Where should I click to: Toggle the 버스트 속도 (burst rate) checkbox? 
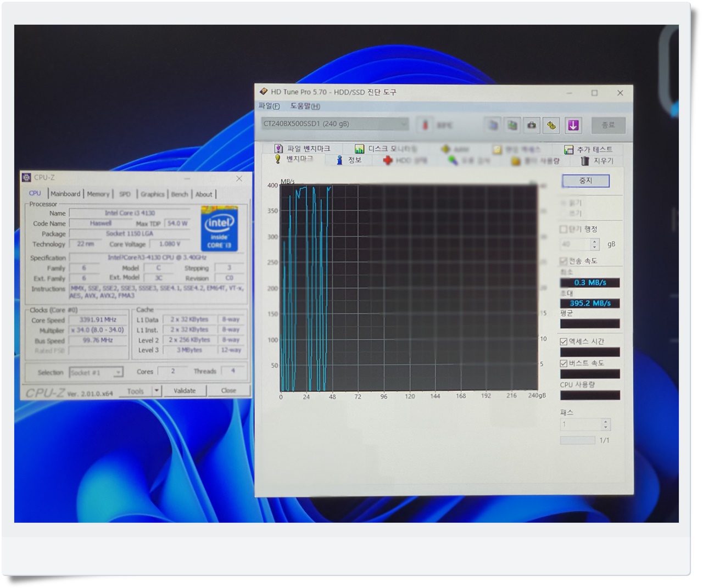[x=563, y=363]
